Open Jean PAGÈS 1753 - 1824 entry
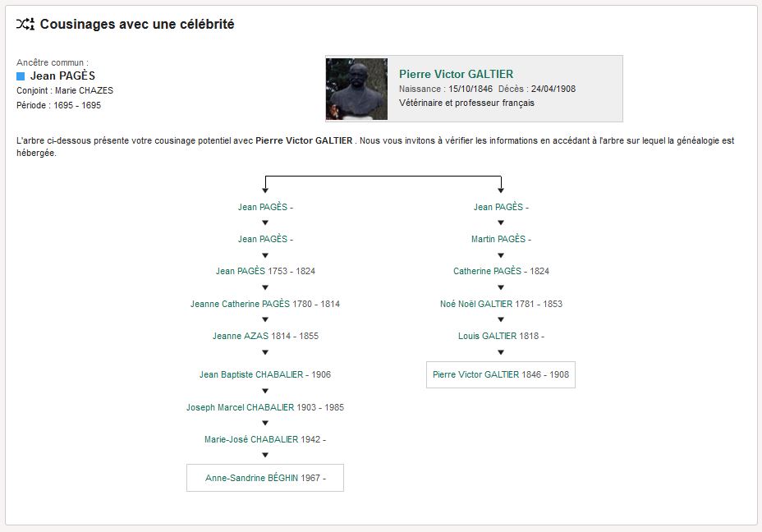The image size is (762, 532). click(x=241, y=271)
